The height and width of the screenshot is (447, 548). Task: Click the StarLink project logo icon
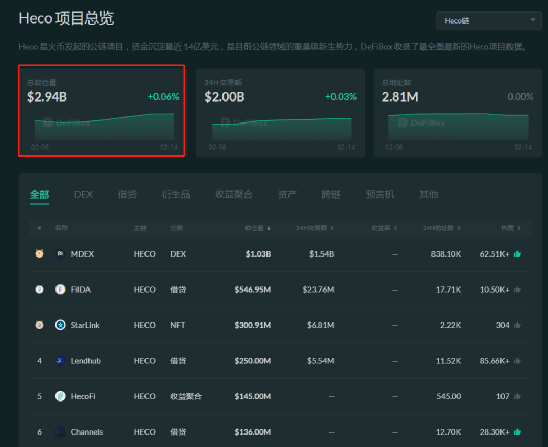point(60,325)
